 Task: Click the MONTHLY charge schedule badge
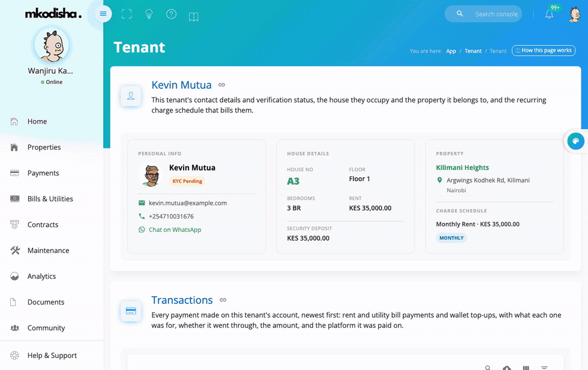tap(451, 238)
